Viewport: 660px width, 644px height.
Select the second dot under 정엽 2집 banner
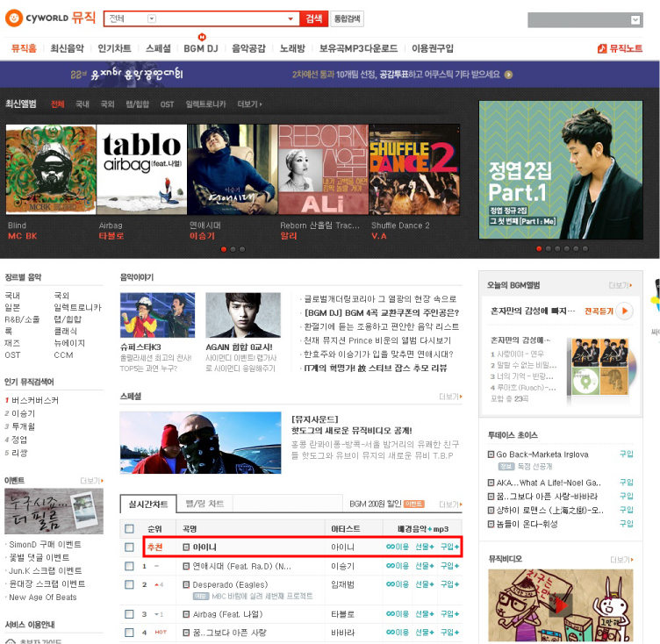click(548, 249)
